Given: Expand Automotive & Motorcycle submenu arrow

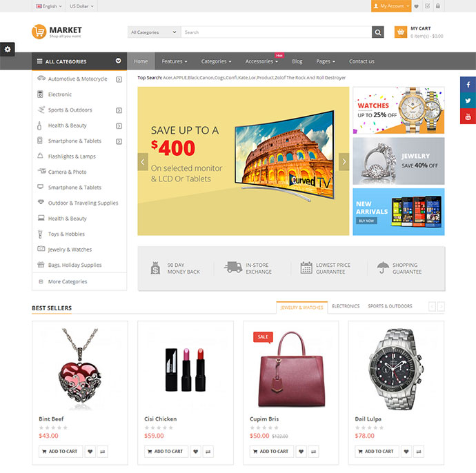Looking at the screenshot, I should [119, 79].
